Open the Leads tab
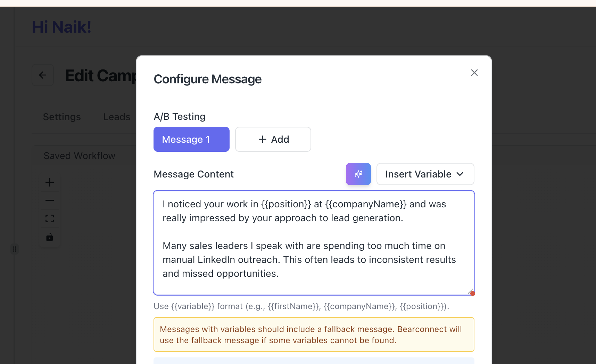596x364 pixels. pos(117,117)
